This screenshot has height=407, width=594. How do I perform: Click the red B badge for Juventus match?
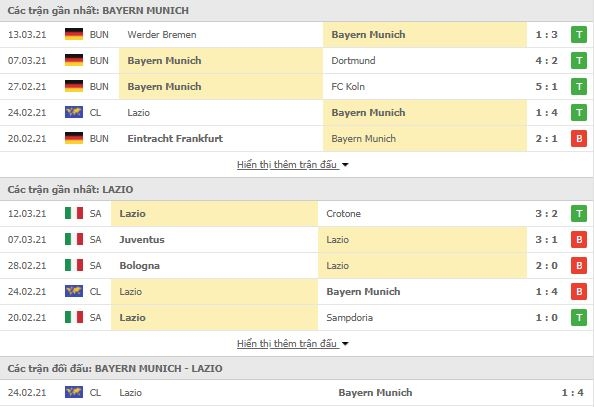pyautogui.click(x=579, y=240)
